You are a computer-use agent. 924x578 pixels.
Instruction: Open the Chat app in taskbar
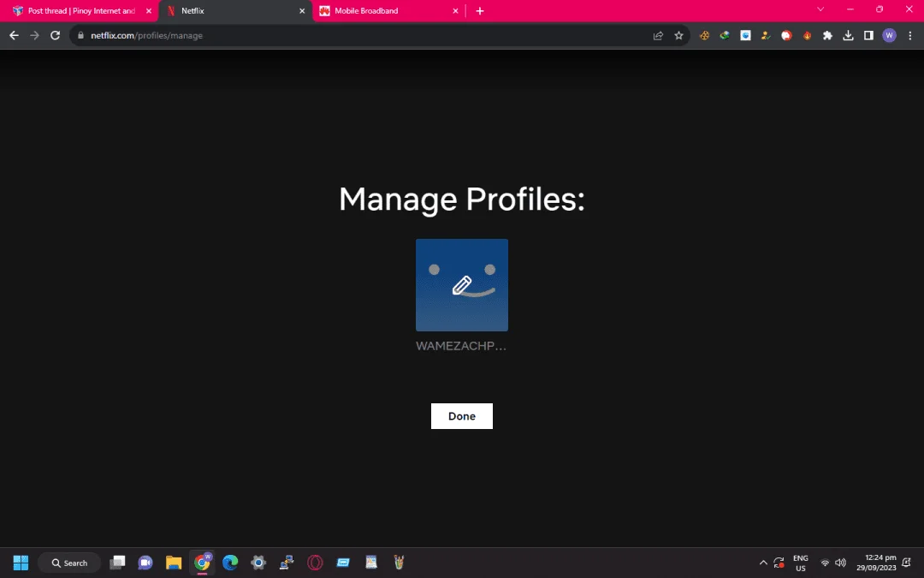[145, 563]
